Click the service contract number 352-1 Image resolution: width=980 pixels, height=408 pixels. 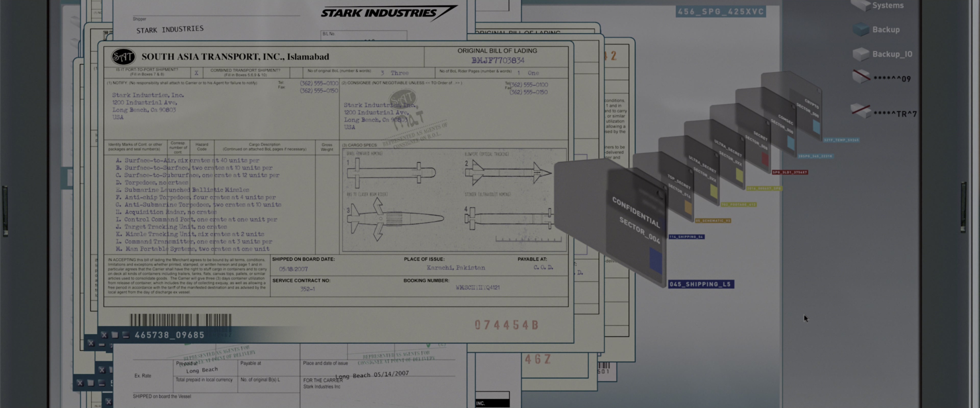click(307, 289)
